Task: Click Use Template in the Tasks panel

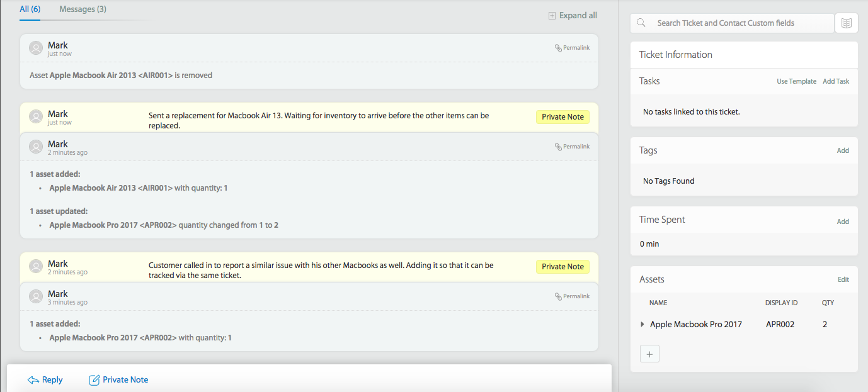Action: tap(796, 82)
